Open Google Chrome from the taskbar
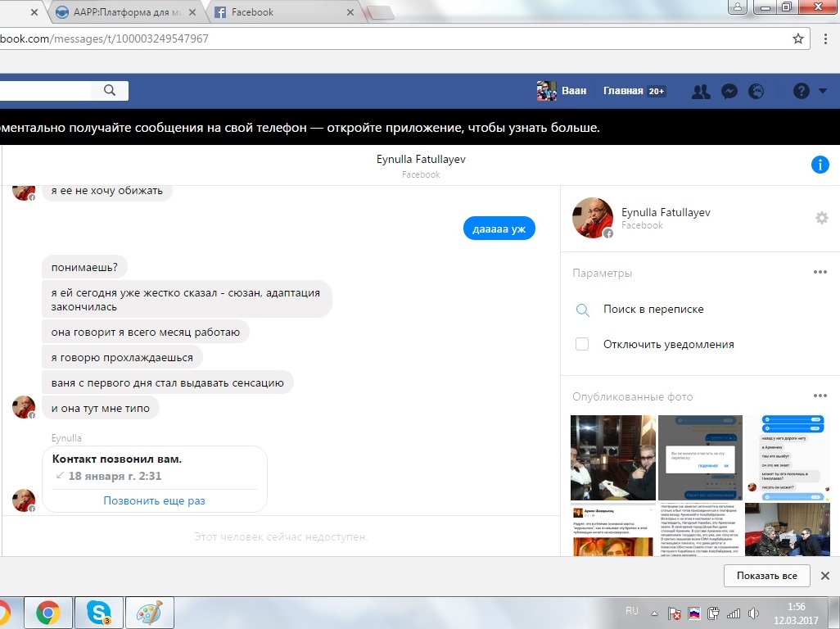 [x=47, y=613]
